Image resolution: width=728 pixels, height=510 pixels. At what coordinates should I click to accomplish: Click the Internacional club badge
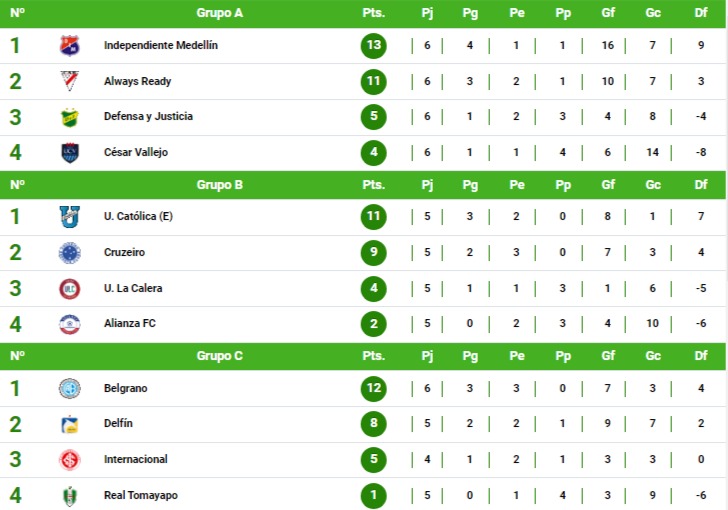tap(69, 460)
